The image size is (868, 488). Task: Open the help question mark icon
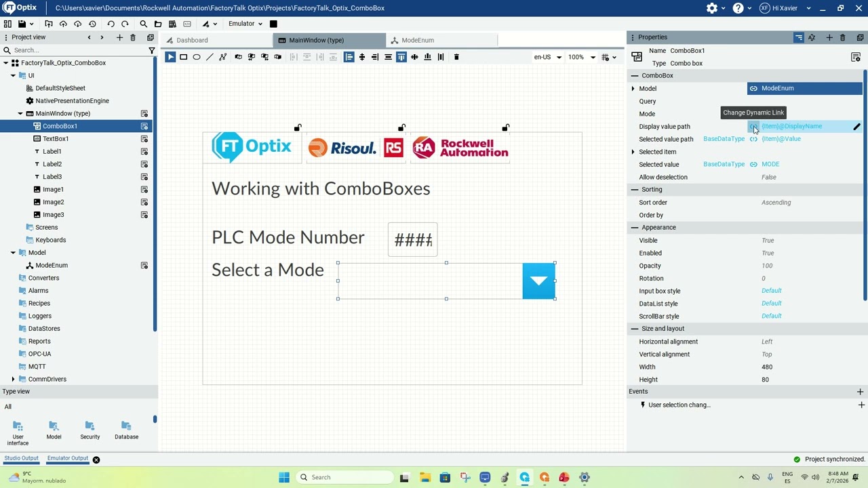click(738, 8)
